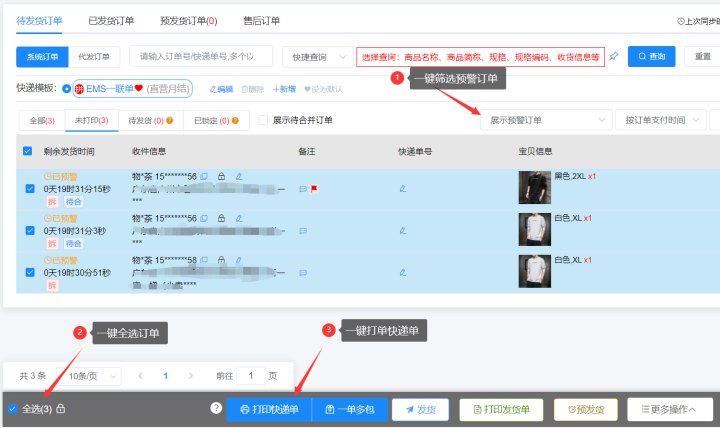Edit recipient info in the 31分15秒 row
Viewport: 720px width, 428px height.
(239, 176)
